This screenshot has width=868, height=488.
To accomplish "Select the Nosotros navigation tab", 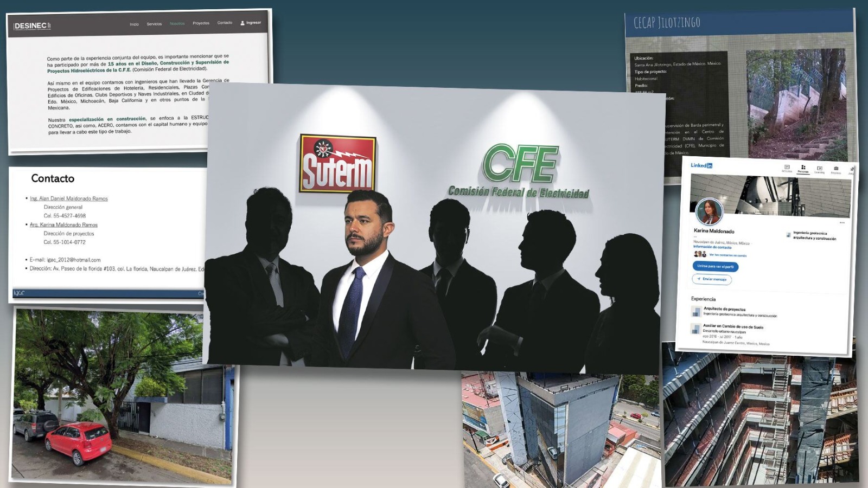I will tap(177, 24).
